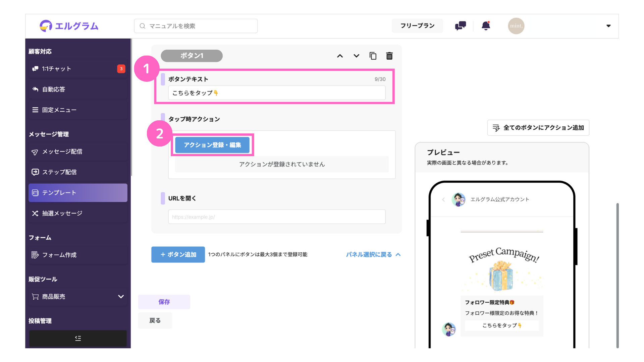Move ボタン1 up with arrow

click(x=340, y=56)
